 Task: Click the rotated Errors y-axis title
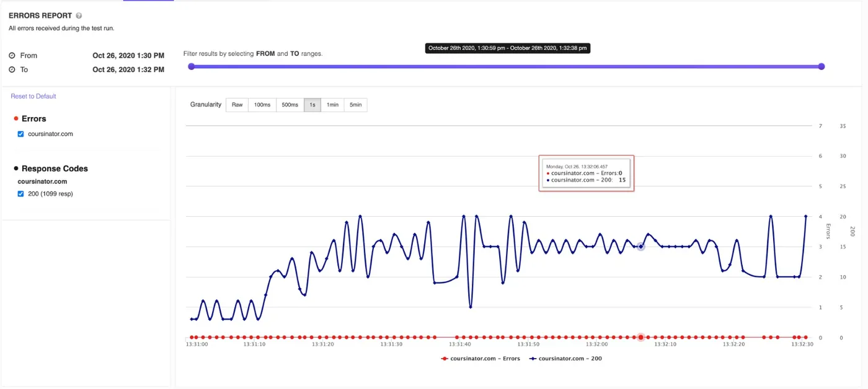click(x=828, y=231)
